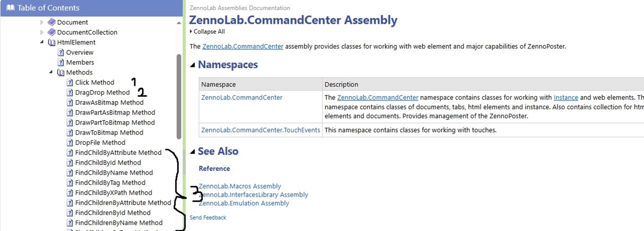Collapse the HtmlElement tree node
The image size is (644, 231).
click(x=42, y=42)
